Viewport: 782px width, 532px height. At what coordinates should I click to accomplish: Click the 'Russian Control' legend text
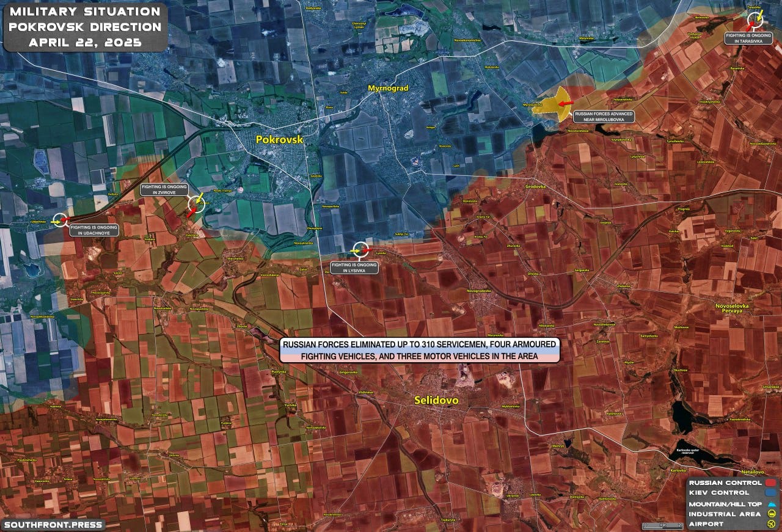point(725,483)
